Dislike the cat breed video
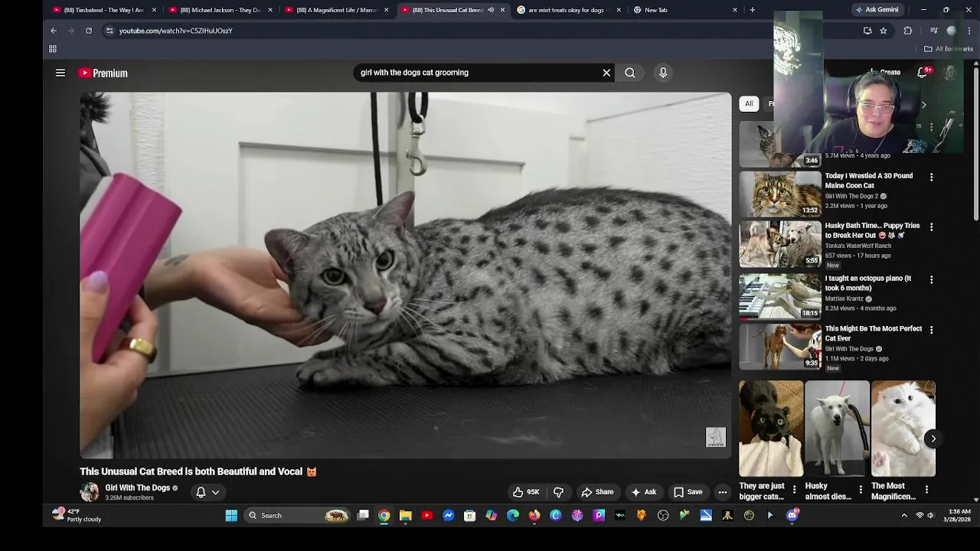The width and height of the screenshot is (980, 551). click(558, 492)
